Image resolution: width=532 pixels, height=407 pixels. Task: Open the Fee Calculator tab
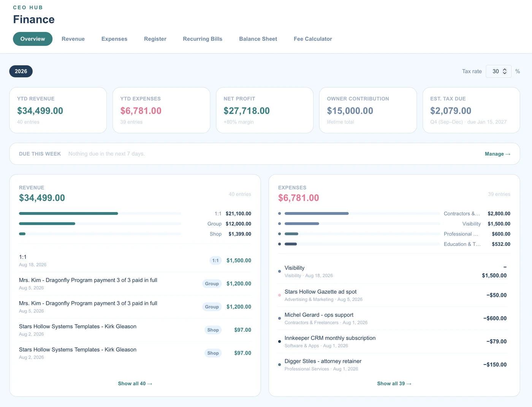click(x=313, y=39)
